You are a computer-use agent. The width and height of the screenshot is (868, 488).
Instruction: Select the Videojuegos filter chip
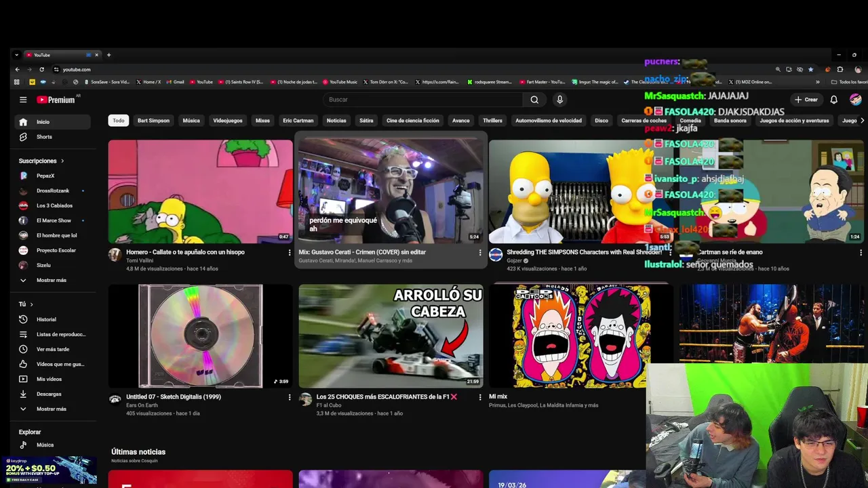tap(228, 121)
